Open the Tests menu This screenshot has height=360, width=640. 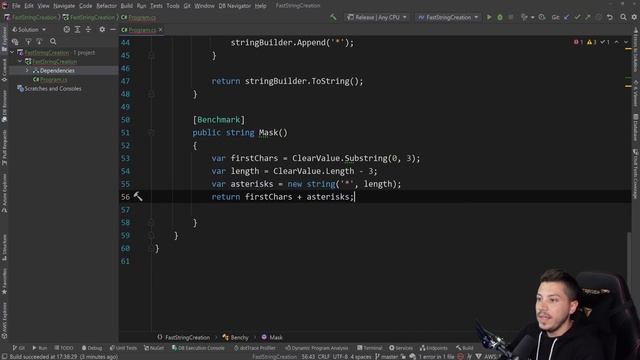(156, 6)
